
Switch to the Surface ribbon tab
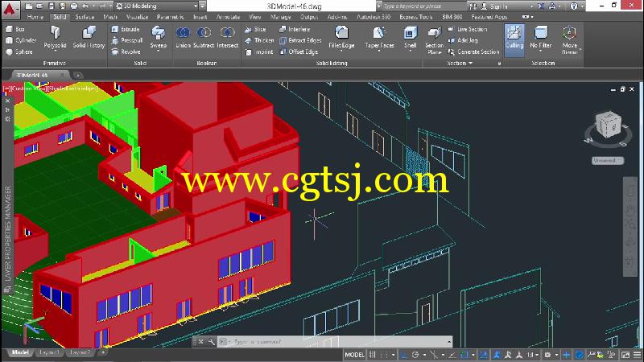tap(85, 17)
